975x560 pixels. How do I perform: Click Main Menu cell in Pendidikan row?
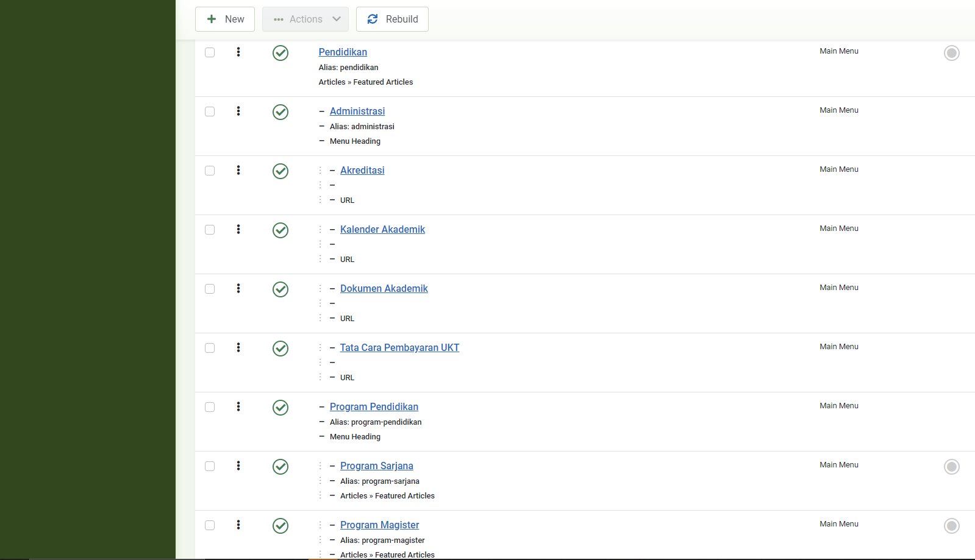pos(839,51)
